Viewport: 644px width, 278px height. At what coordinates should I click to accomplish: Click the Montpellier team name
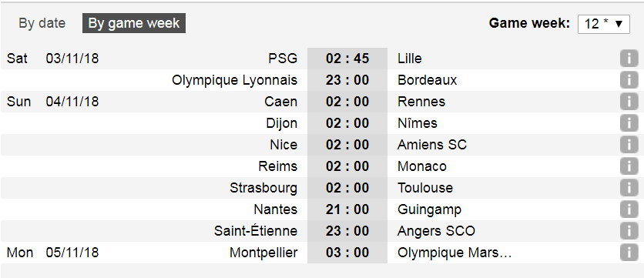tap(263, 253)
